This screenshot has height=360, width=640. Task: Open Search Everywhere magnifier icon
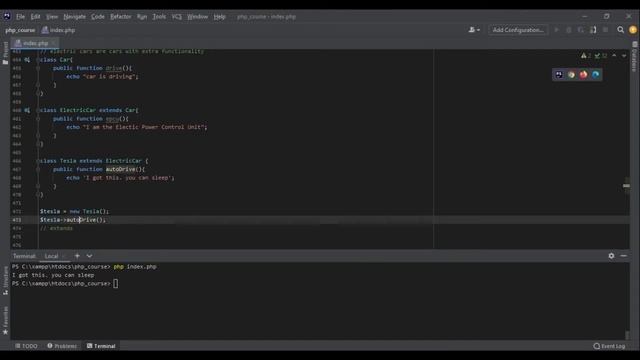pyautogui.click(x=620, y=30)
